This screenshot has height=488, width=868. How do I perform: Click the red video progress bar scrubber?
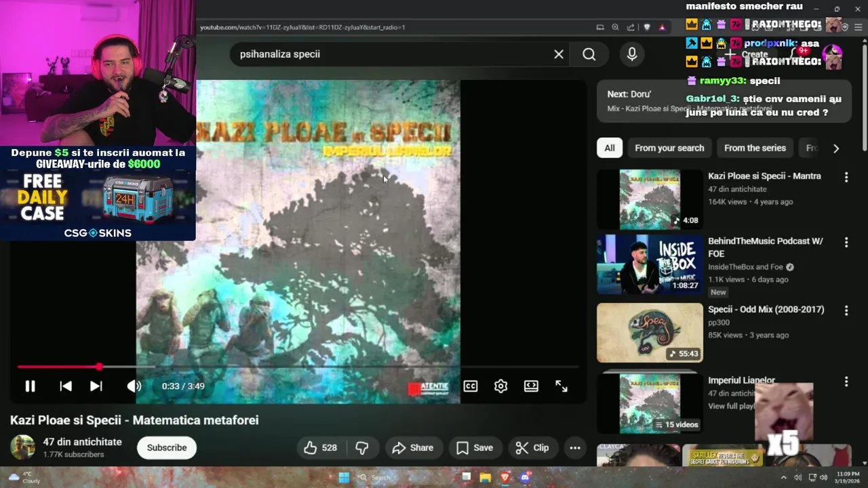[99, 367]
